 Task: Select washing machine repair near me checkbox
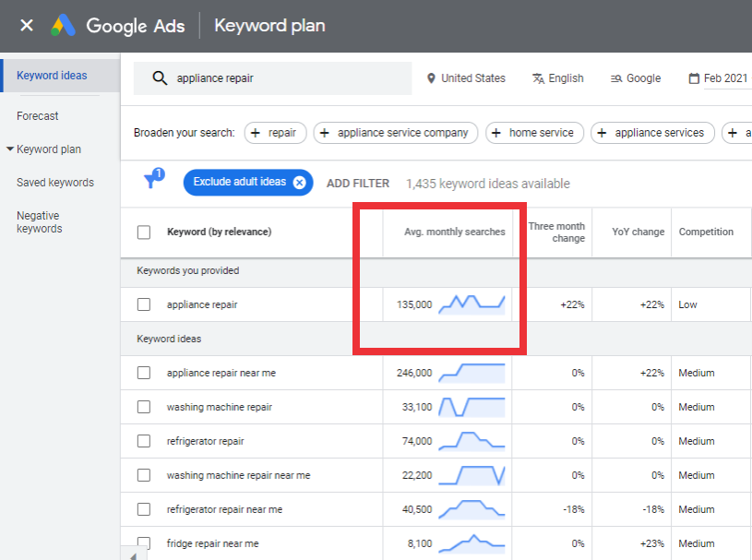(x=144, y=475)
